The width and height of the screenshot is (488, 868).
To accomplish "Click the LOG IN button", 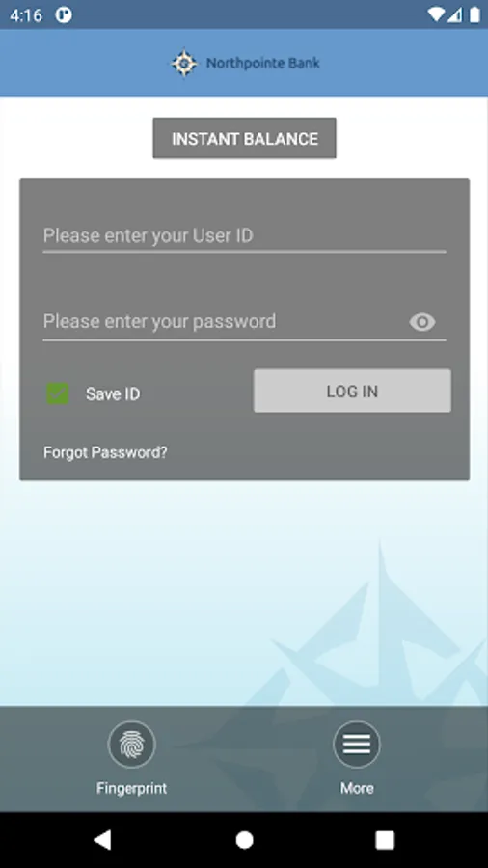I will pyautogui.click(x=352, y=391).
